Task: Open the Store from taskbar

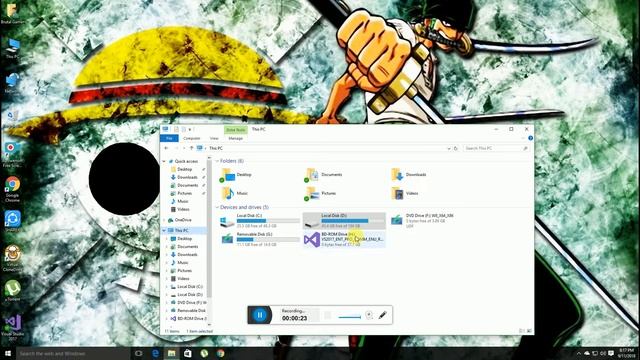Action: (x=188, y=353)
